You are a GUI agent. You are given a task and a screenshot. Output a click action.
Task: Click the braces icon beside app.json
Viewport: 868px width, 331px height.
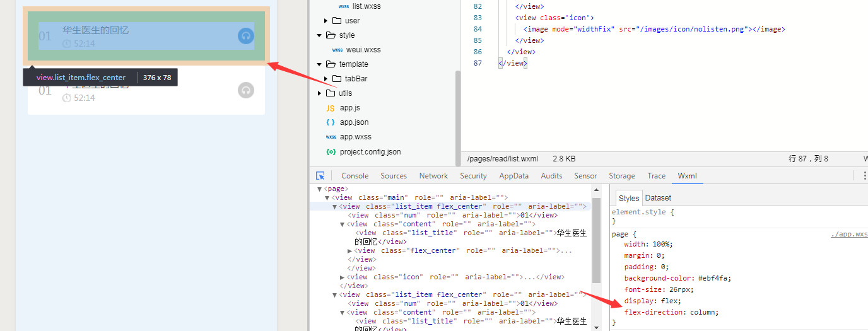click(331, 122)
